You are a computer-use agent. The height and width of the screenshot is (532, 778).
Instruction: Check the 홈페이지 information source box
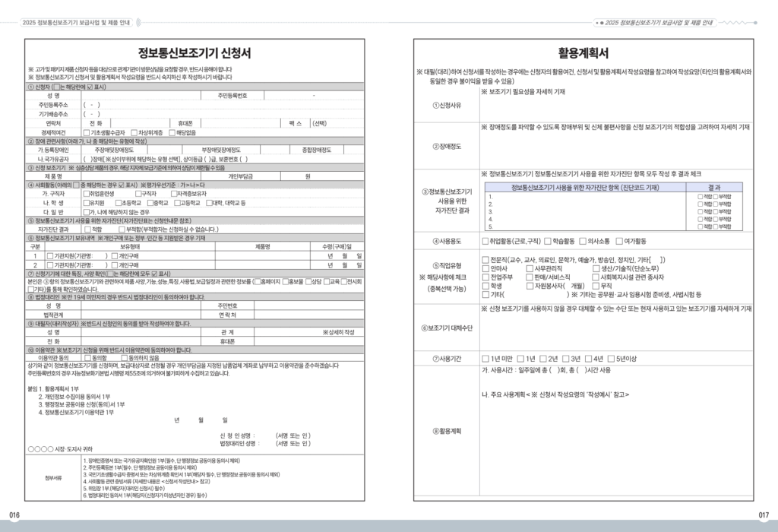[257, 282]
